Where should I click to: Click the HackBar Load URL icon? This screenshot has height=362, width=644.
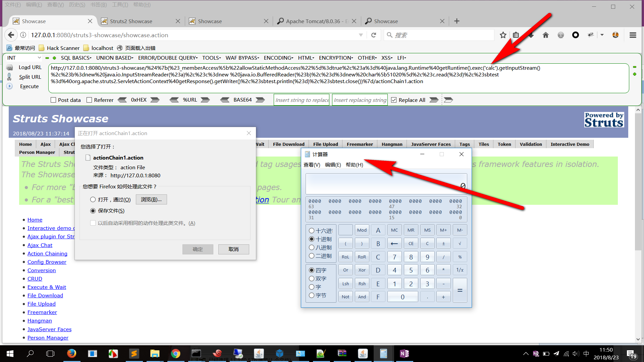10,67
